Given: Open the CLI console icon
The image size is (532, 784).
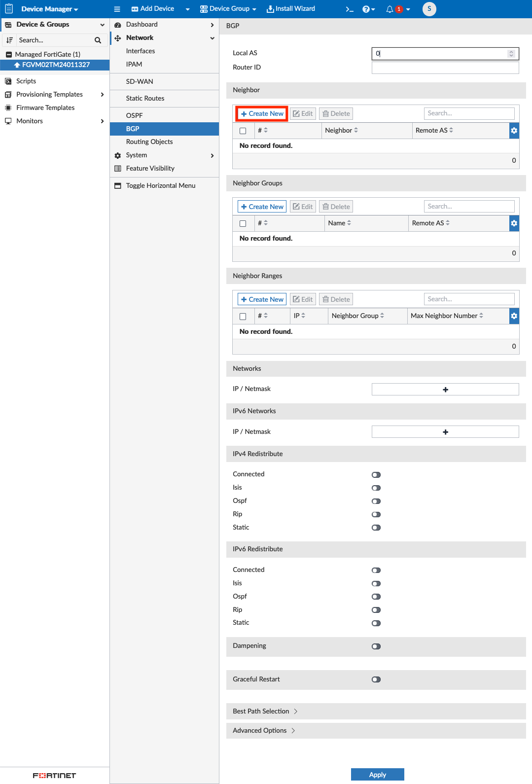Looking at the screenshot, I should [350, 9].
